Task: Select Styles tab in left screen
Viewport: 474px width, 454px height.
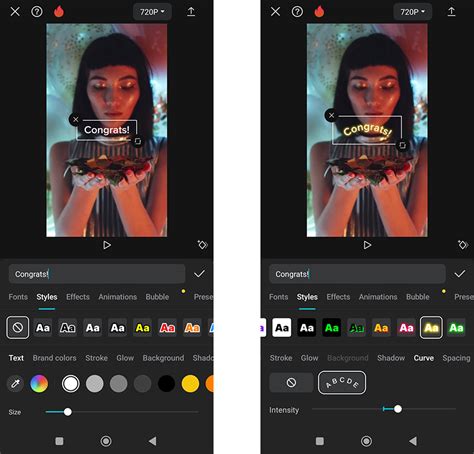Action: click(47, 297)
